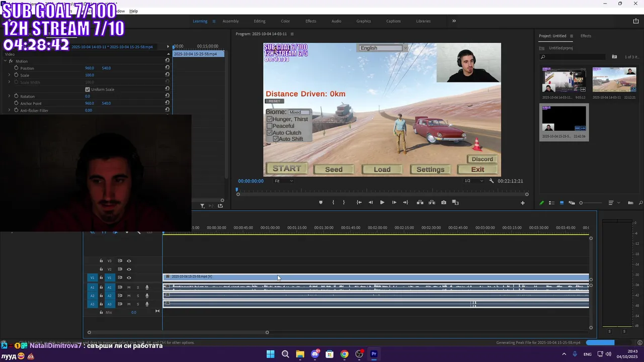
Task: Open the 1/2 playback resolution dropdown
Action: (x=473, y=181)
